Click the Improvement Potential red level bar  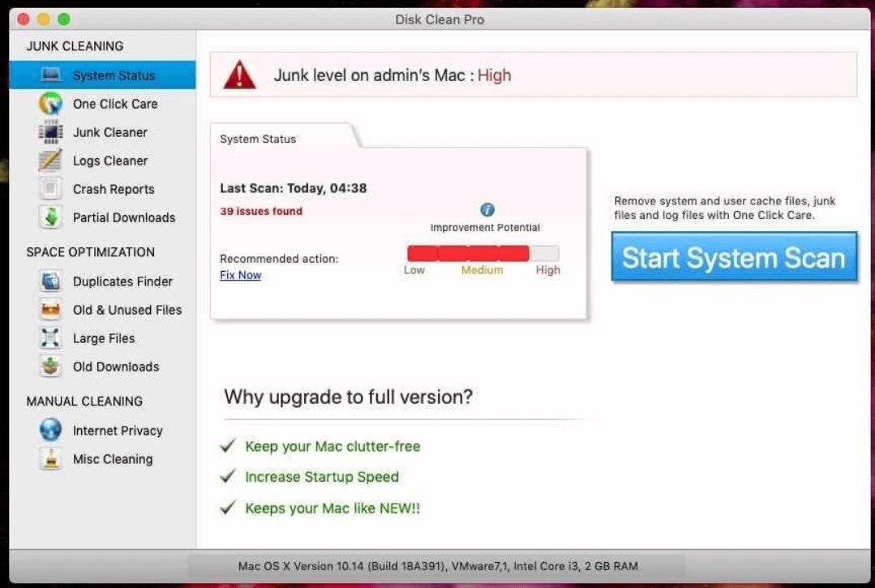tap(483, 253)
